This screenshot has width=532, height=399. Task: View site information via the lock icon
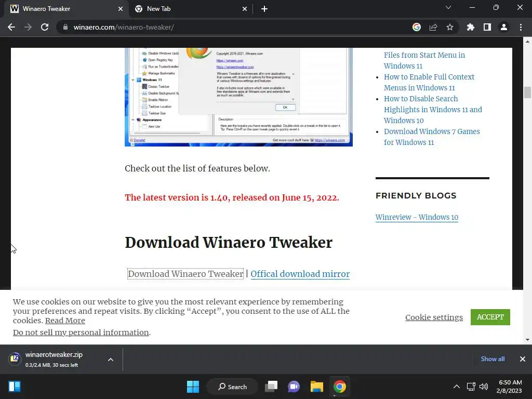[65, 27]
